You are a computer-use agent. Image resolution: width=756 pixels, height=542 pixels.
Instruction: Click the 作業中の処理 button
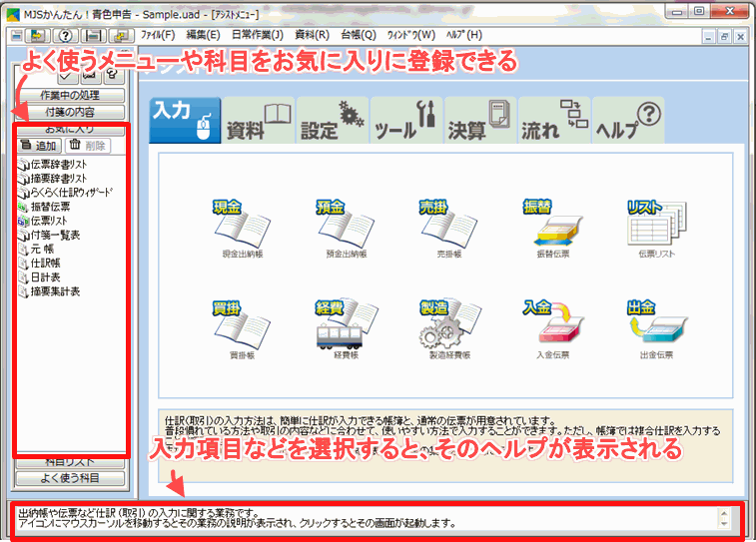[70, 96]
